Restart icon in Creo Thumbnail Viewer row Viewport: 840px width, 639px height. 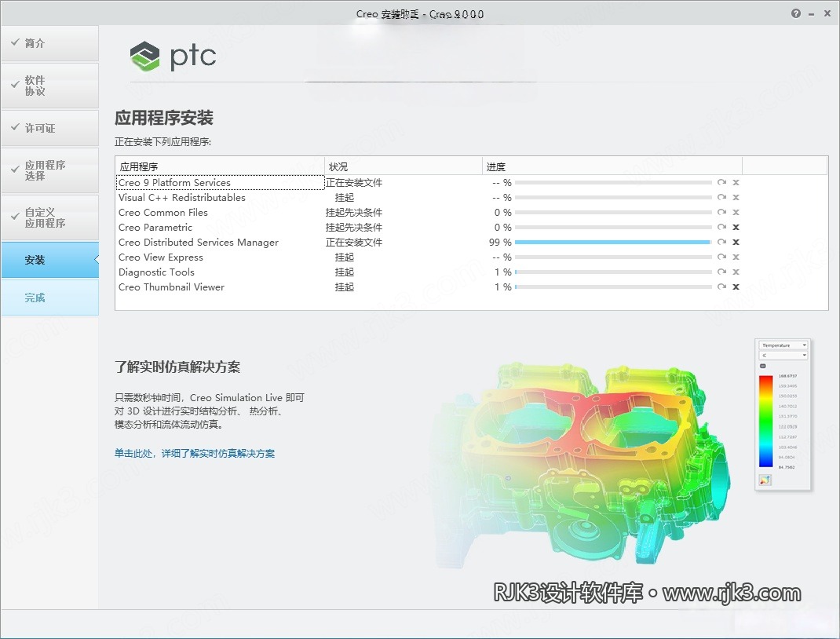(721, 287)
